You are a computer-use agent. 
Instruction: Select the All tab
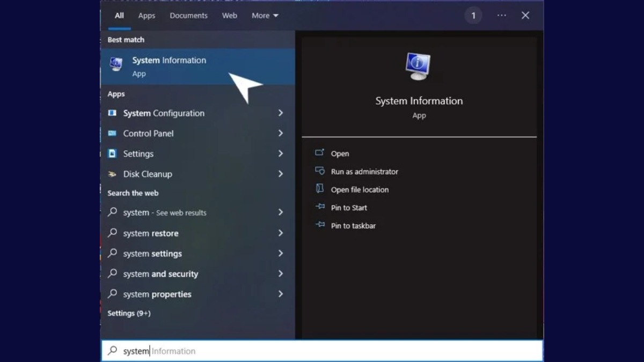coord(119,16)
